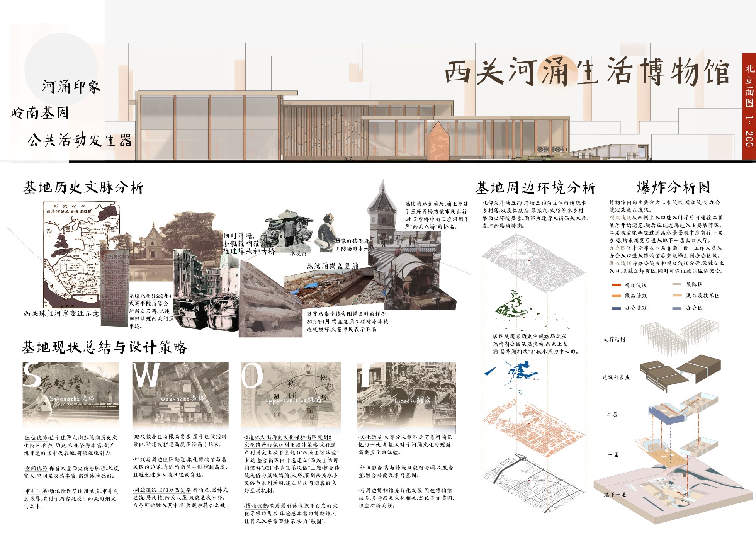Click the 地块较小且有限高要求 paragraph
The height and width of the screenshot is (534, 756).
180,440
